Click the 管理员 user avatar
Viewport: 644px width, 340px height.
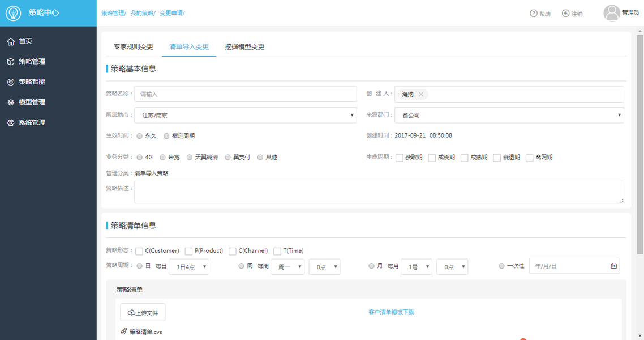(612, 12)
